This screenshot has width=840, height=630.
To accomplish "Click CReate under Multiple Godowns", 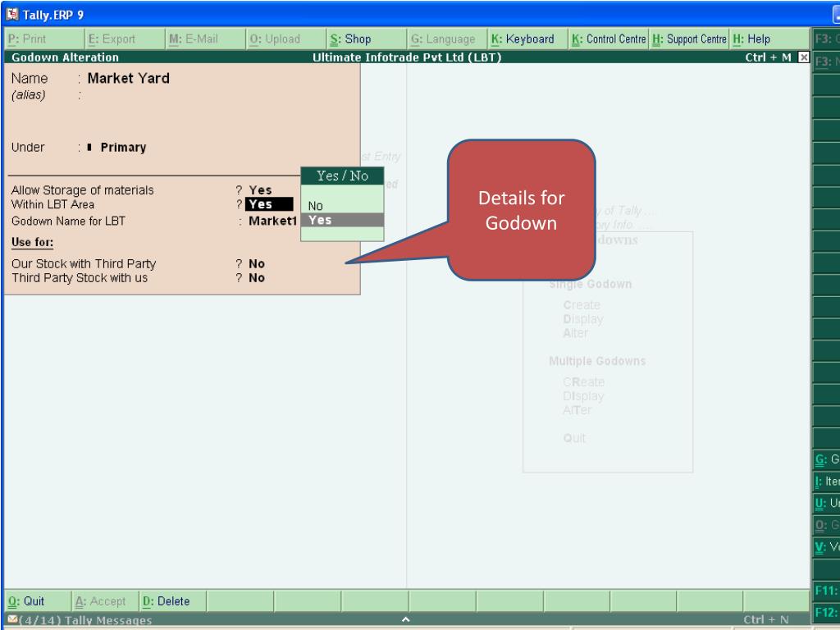I will [x=583, y=382].
